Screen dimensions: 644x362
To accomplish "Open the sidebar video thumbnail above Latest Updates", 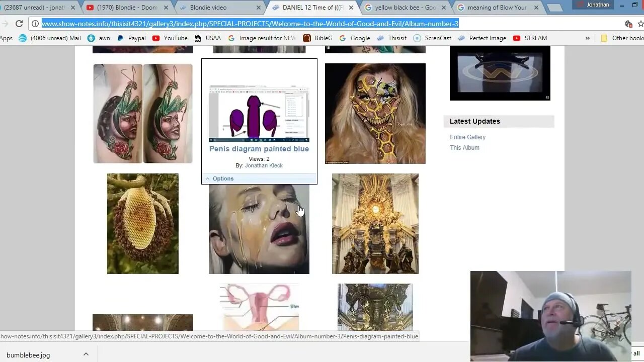I will click(500, 73).
